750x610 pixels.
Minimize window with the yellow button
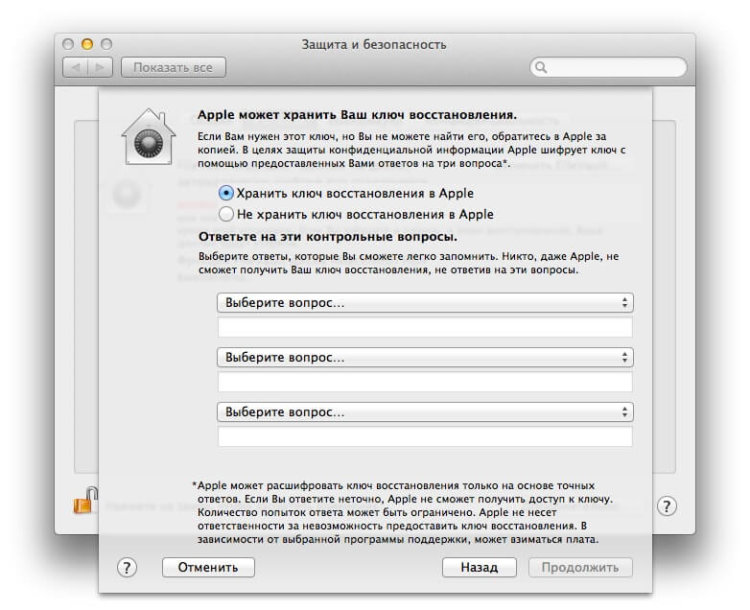coord(87,44)
